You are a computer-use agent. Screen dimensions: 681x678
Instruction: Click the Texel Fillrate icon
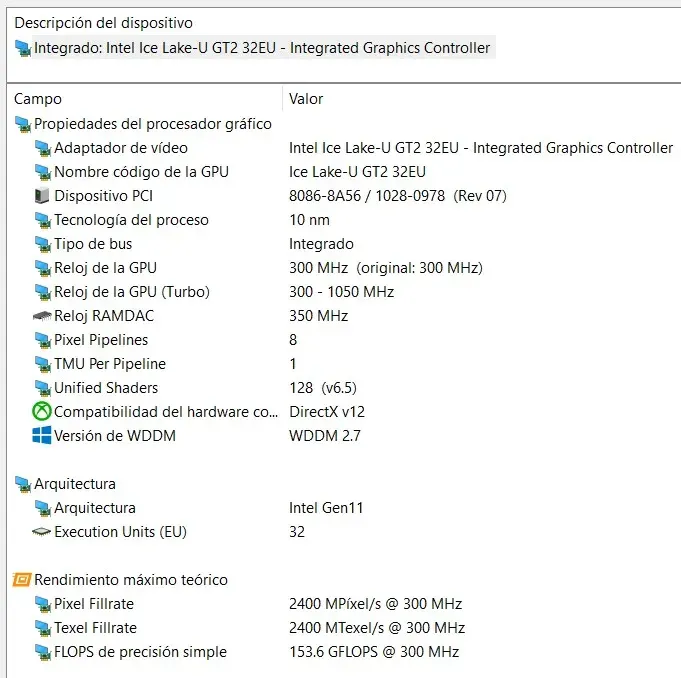pos(43,628)
